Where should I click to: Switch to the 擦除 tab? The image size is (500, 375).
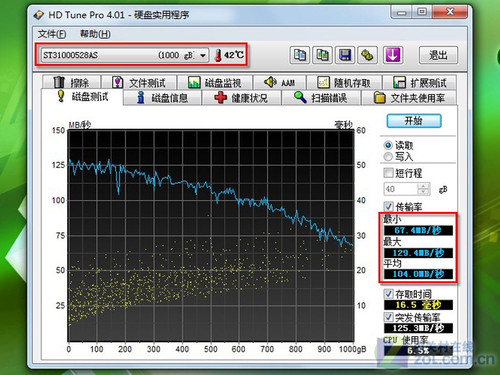click(71, 82)
